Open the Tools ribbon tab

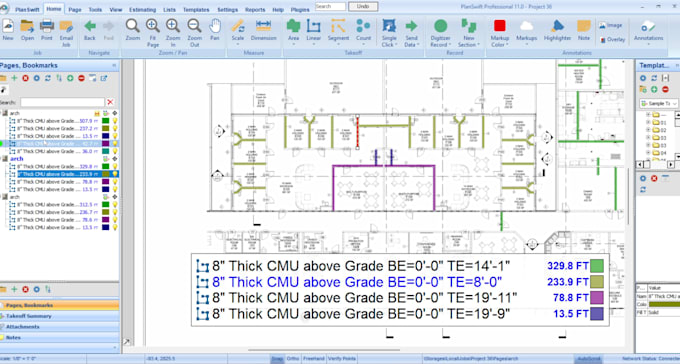point(95,10)
